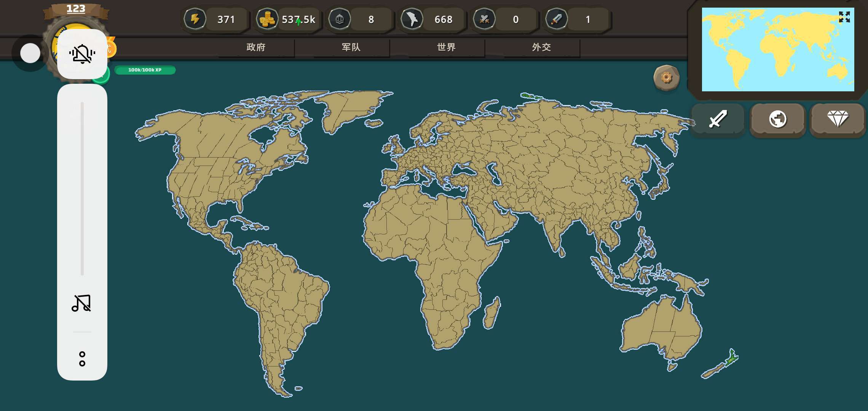Open the 军队 army tab
Viewport: 868px width, 411px height.
tap(351, 47)
